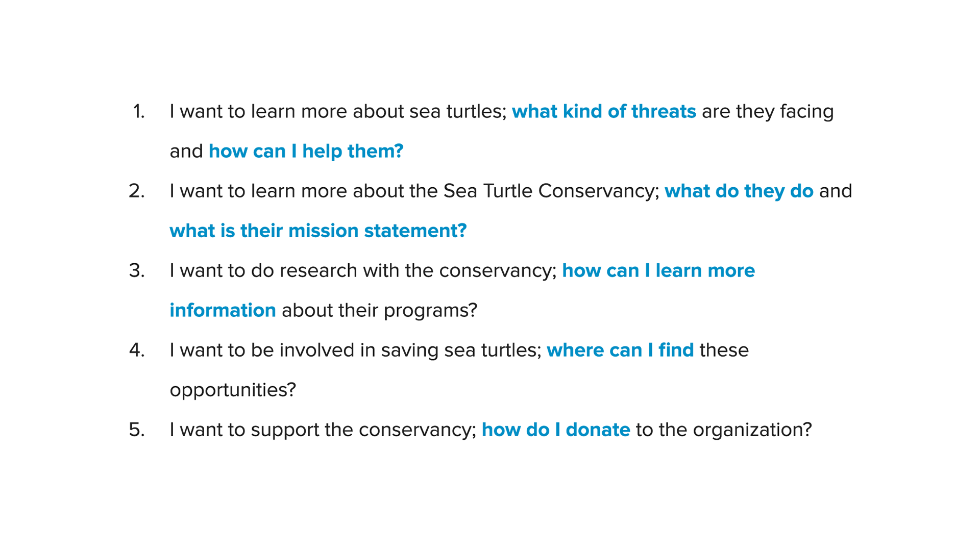Screen dimensions: 980x551
Task: Click the blue phrase "what kind of threats"
Action: [x=604, y=112]
